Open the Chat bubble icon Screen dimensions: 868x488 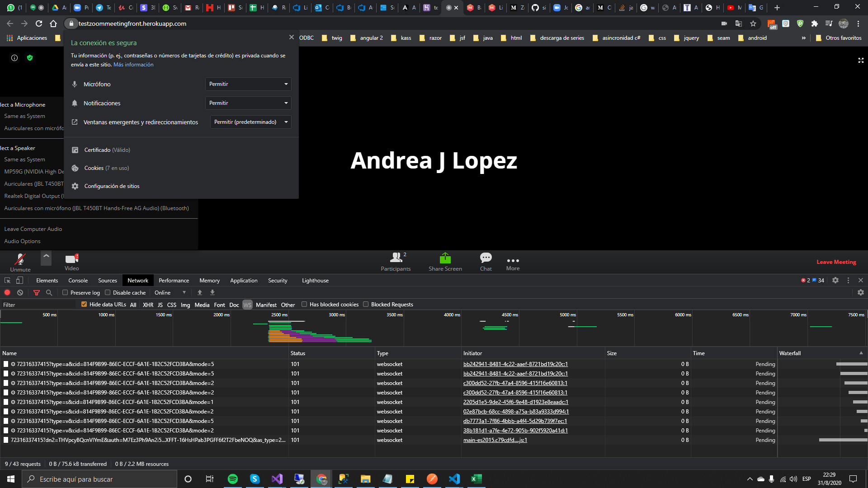click(486, 258)
